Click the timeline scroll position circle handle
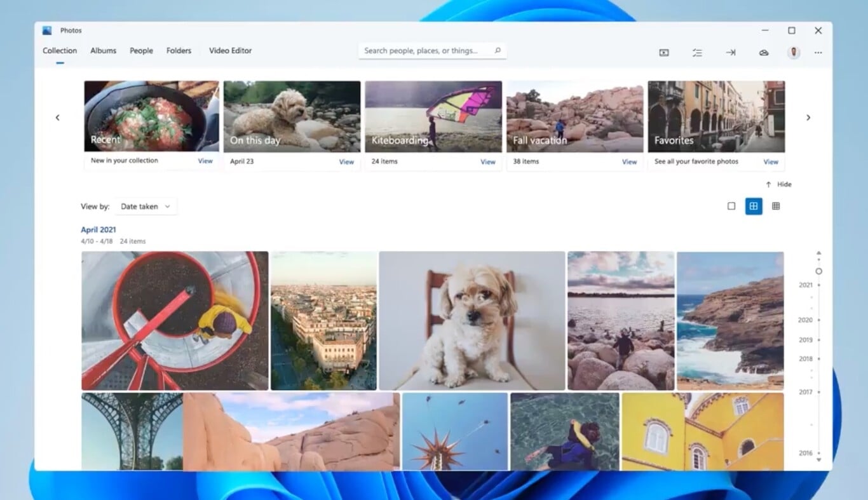 tap(818, 271)
